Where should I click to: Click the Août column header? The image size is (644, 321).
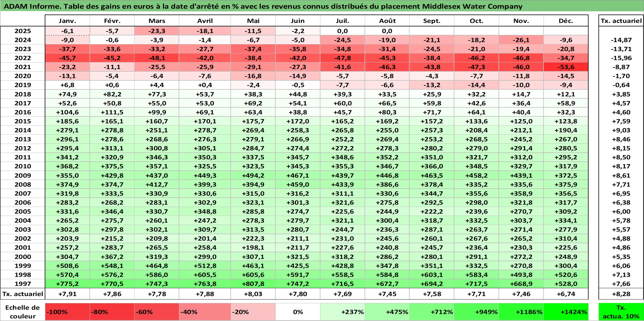387,21
